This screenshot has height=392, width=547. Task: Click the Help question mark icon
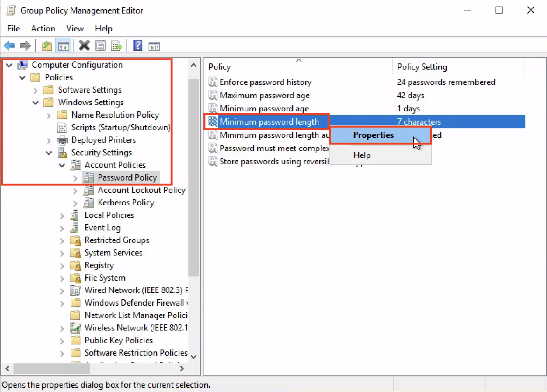click(138, 46)
